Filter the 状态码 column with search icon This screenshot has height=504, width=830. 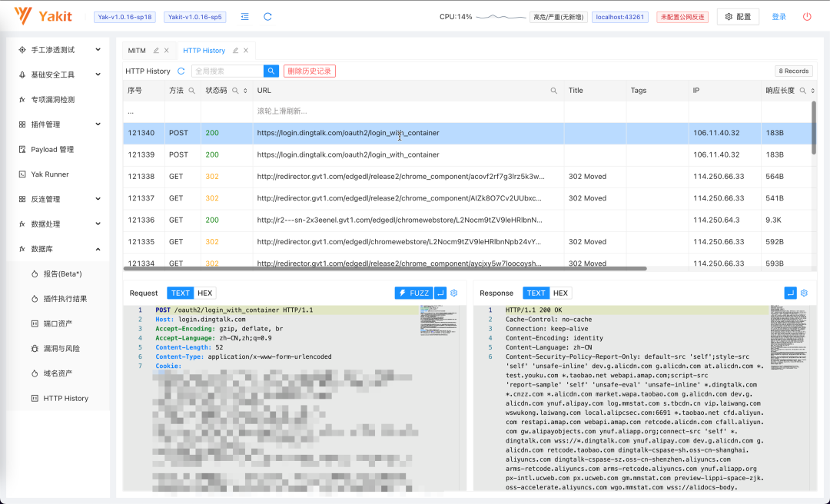[235, 91]
